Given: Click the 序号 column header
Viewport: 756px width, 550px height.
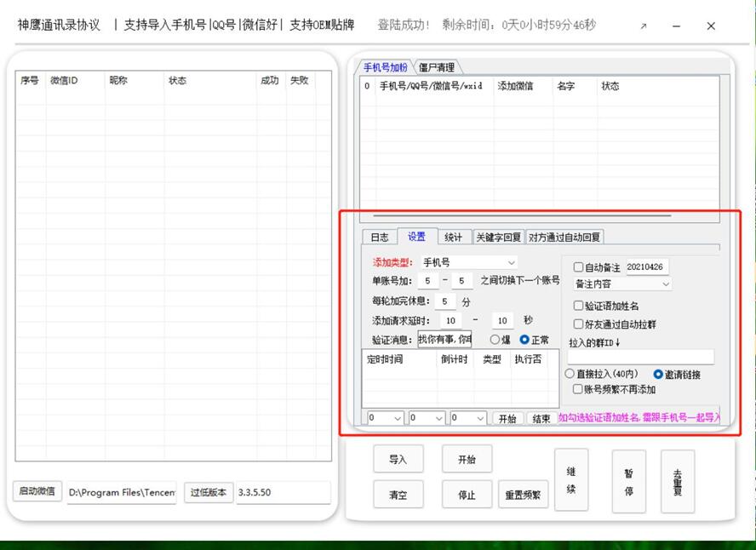Looking at the screenshot, I should click(30, 81).
